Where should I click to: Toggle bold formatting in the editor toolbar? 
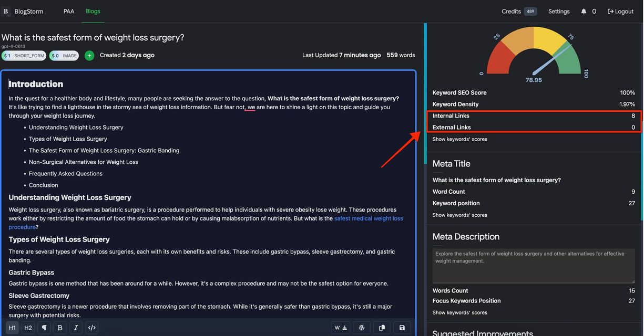(60, 327)
